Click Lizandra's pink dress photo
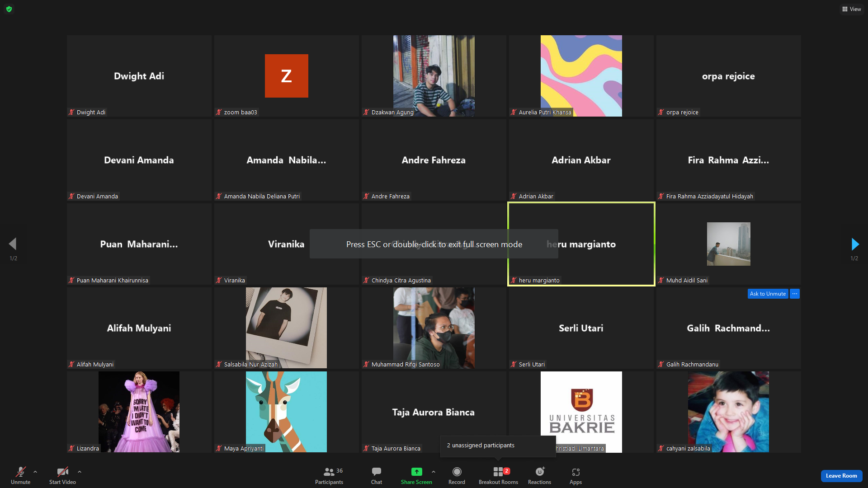Image resolution: width=868 pixels, height=488 pixels. point(139,412)
